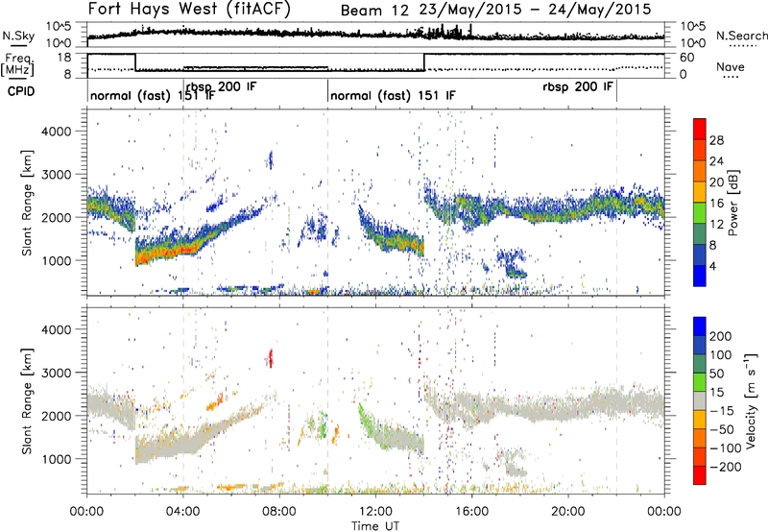
Task: Click the 'CPID' row label
Action: pos(20,91)
